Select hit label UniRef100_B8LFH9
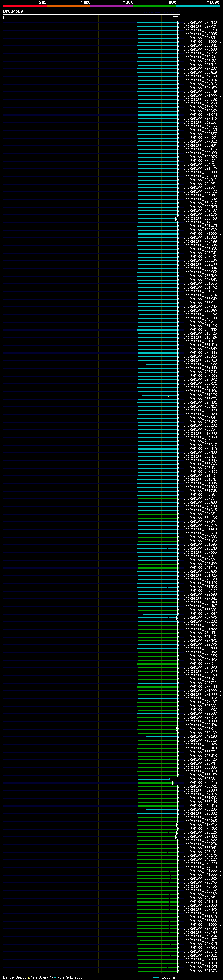The width and height of the screenshot is (223, 980). (200, 91)
